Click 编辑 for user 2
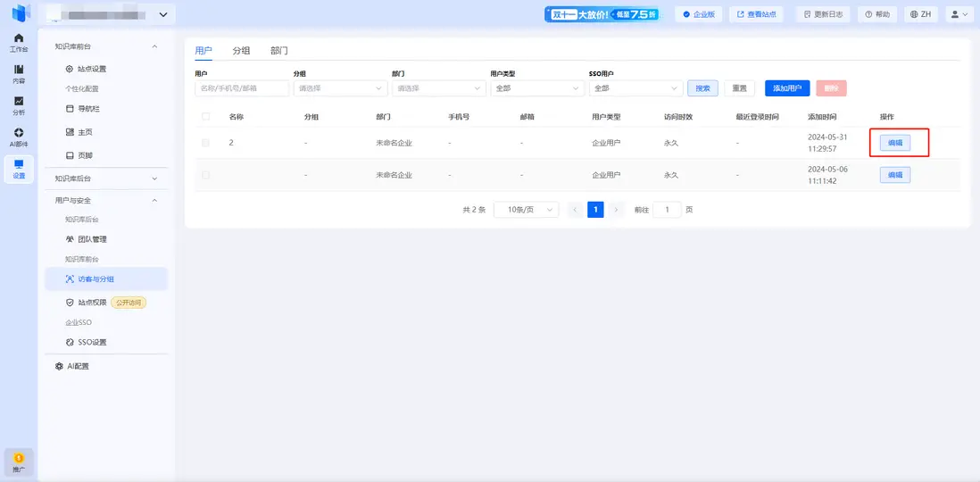Screen dimensions: 980x482 click(x=895, y=143)
